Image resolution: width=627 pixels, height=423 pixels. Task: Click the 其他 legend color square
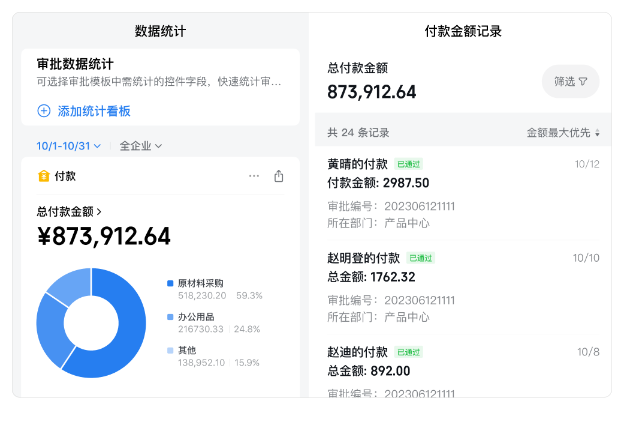[170, 350]
